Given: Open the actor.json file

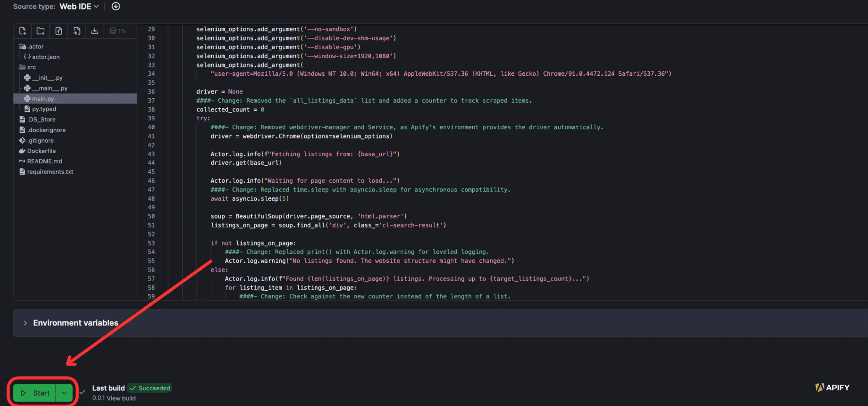Looking at the screenshot, I should (x=45, y=57).
